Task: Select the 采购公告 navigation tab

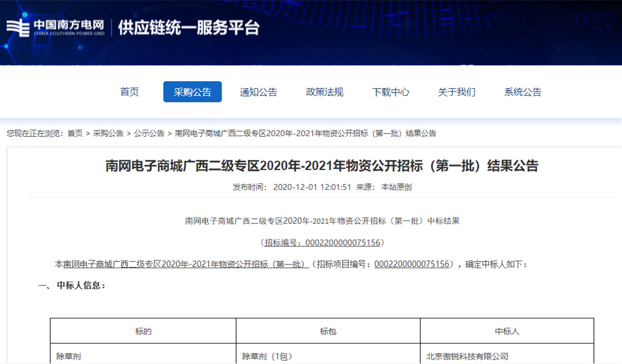Action: point(192,92)
